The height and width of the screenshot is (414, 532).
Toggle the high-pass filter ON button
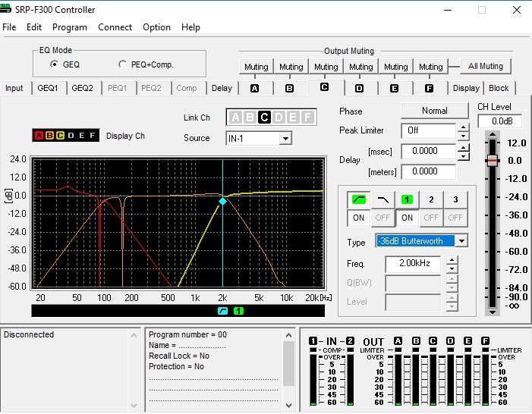[x=358, y=218]
